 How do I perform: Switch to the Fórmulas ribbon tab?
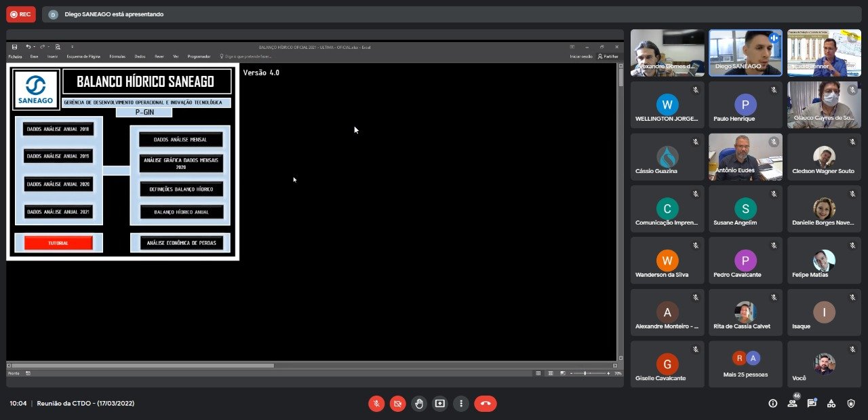pyautogui.click(x=117, y=56)
